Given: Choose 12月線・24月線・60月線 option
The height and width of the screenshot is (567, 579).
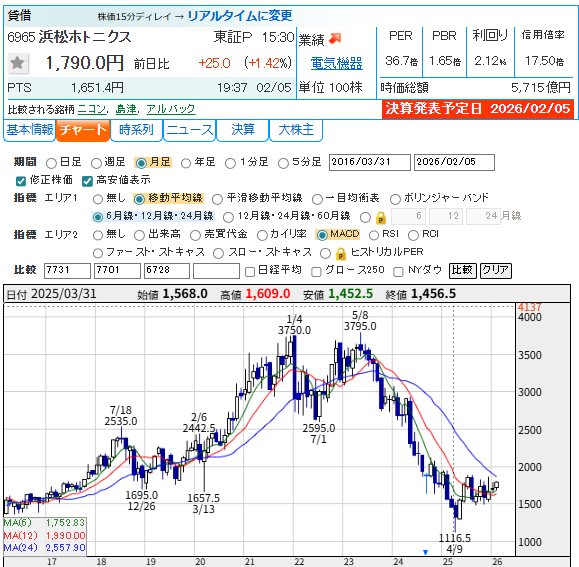Looking at the screenshot, I should [229, 217].
